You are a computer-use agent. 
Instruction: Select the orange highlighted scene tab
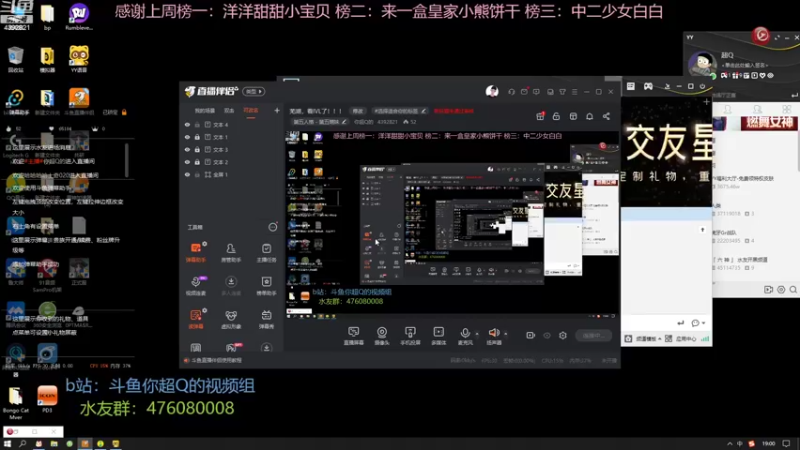[251, 111]
